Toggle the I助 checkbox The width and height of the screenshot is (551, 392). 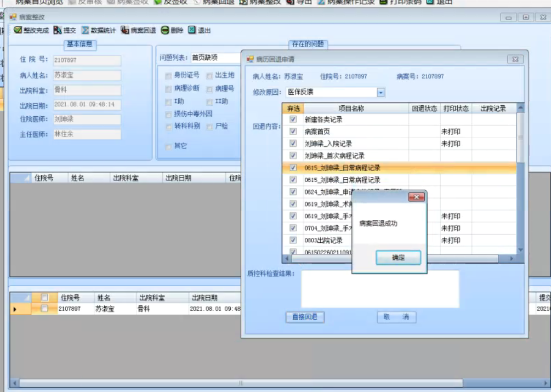coord(168,102)
